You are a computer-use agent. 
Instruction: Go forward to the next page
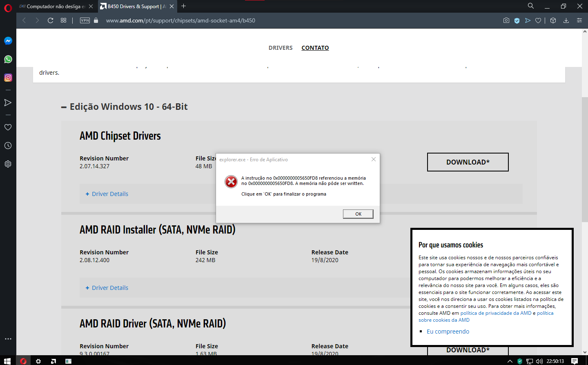(37, 20)
